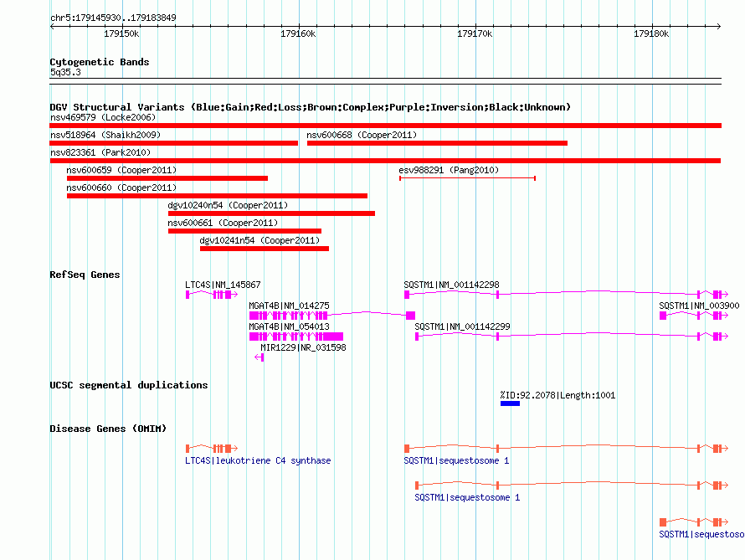The image size is (745, 560).
Task: Click the blue segmental duplication block
Action: [x=510, y=403]
